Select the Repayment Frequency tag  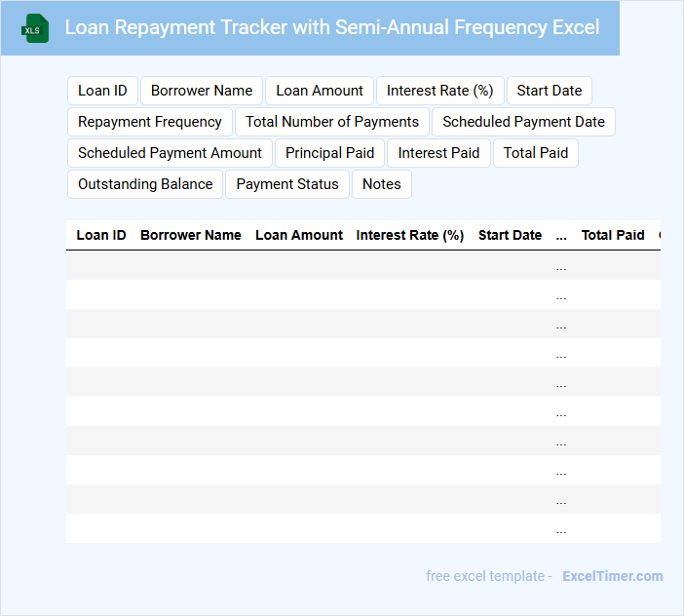click(150, 122)
